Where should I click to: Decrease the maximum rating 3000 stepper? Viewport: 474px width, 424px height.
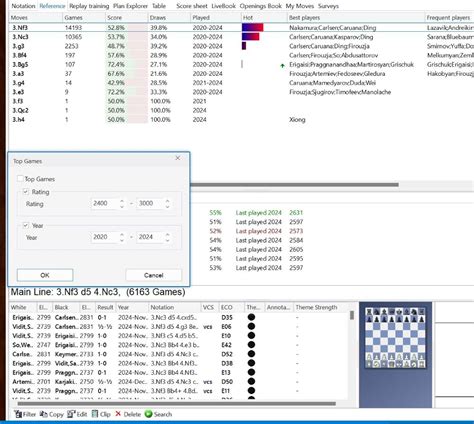[x=167, y=206]
